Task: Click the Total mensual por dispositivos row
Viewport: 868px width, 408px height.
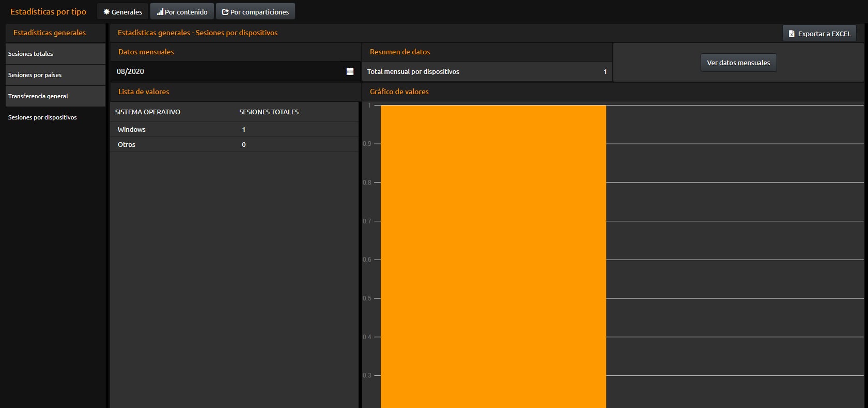Action: click(x=487, y=71)
